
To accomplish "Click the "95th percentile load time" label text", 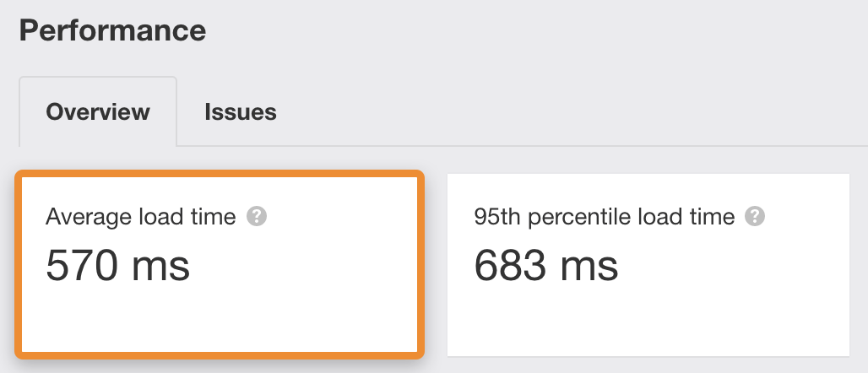I will [605, 216].
